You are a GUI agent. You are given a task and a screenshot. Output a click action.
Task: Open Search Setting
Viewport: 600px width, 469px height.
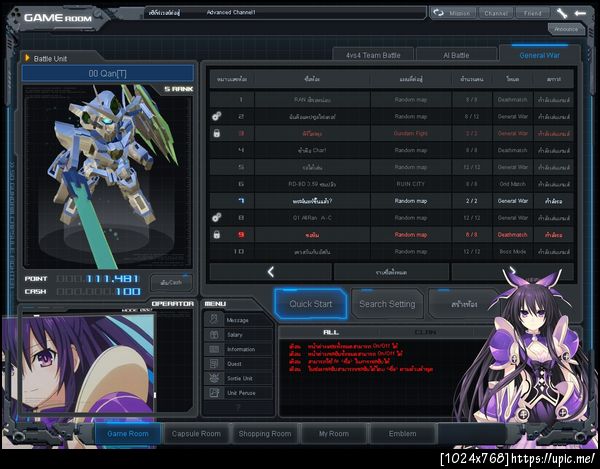click(x=387, y=304)
